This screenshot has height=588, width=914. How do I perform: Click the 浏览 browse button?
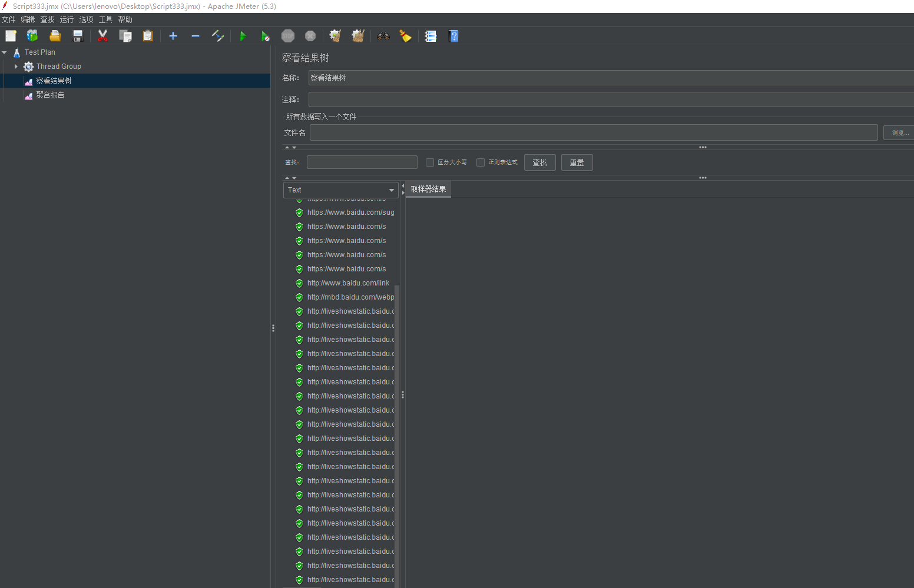899,132
